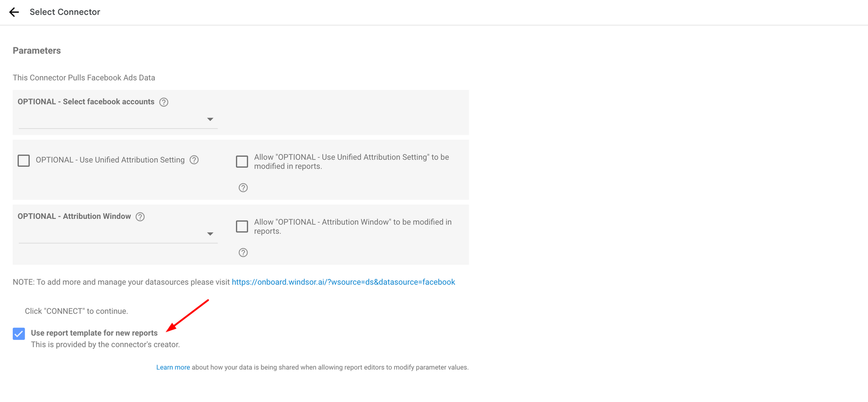Click the 'OPTIONAL - Use Unified Attribution Setting' label

coord(110,160)
